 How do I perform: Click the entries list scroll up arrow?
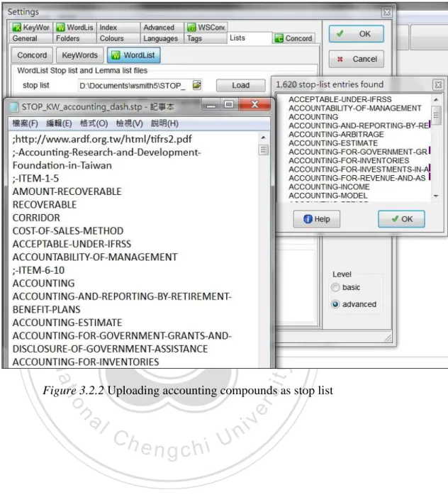click(436, 100)
